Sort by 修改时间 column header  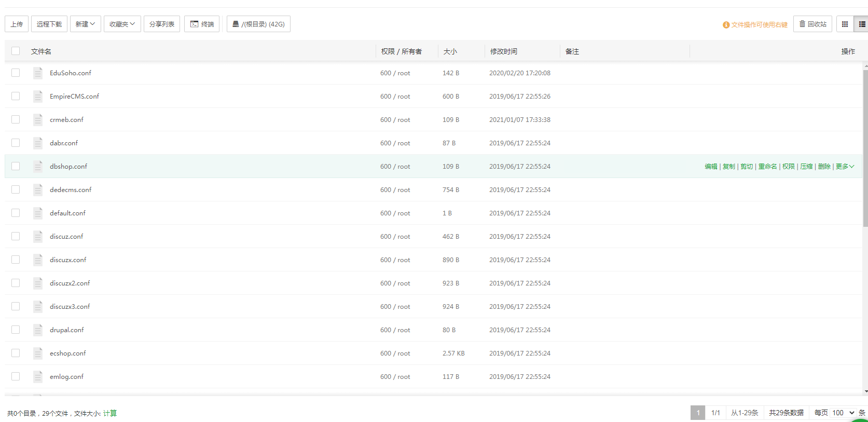coord(503,51)
